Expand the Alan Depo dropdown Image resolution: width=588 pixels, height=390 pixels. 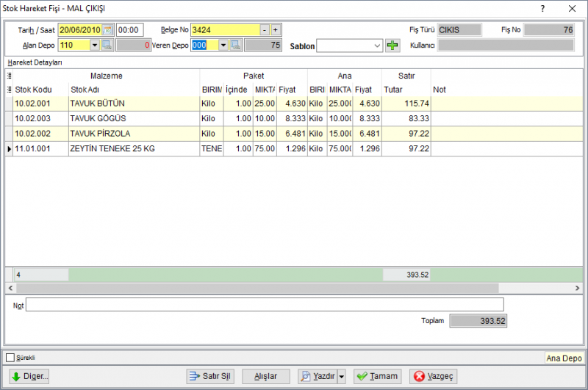[95, 46]
